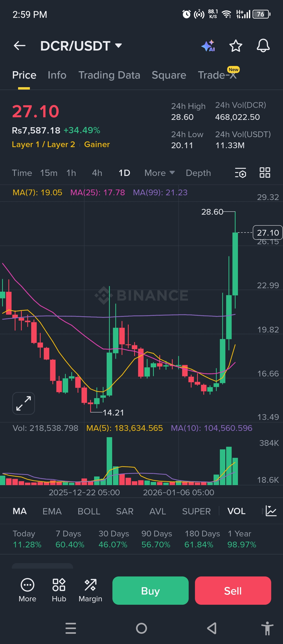
Task: Select the 1h interval
Action: (x=71, y=173)
